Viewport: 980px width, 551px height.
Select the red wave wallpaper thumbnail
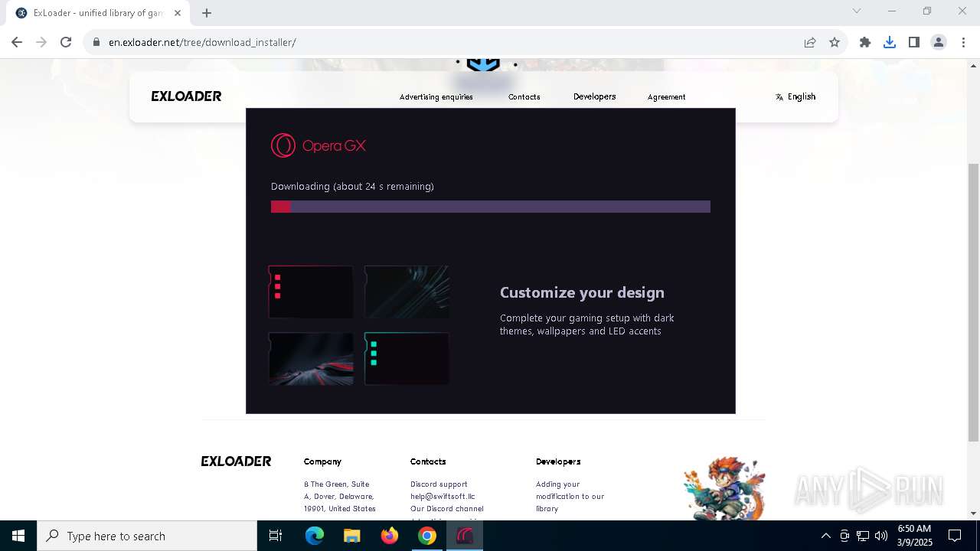tap(311, 358)
